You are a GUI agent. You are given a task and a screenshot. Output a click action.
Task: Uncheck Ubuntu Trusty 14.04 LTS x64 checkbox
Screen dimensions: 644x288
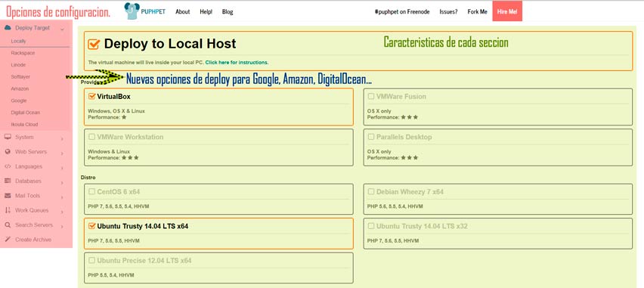coord(92,226)
